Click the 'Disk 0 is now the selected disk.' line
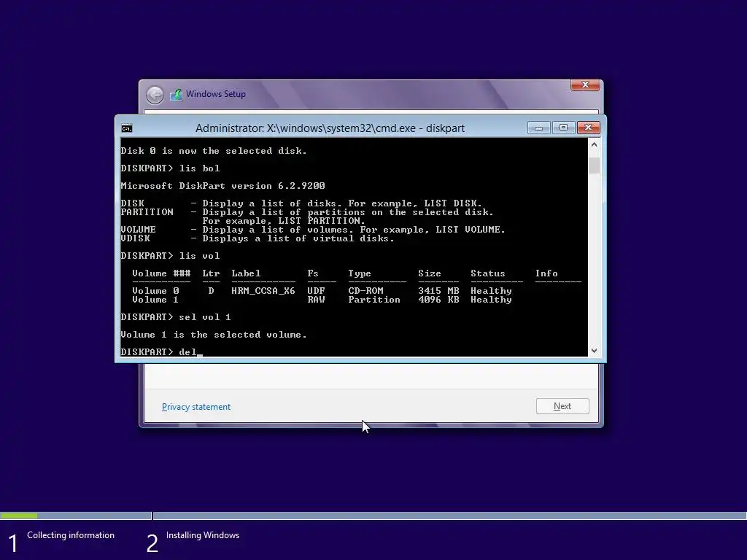Viewport: 747px width, 560px height. coord(214,151)
